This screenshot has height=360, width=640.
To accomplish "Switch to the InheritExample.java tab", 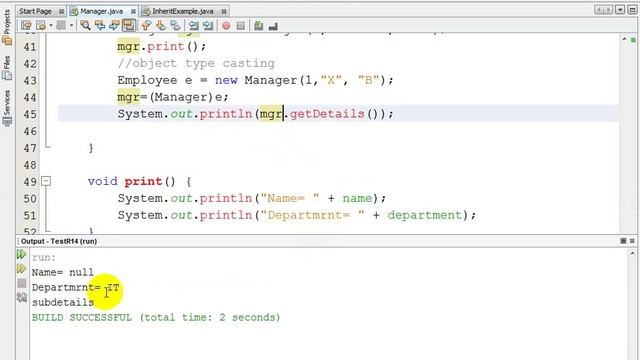I will click(183, 11).
